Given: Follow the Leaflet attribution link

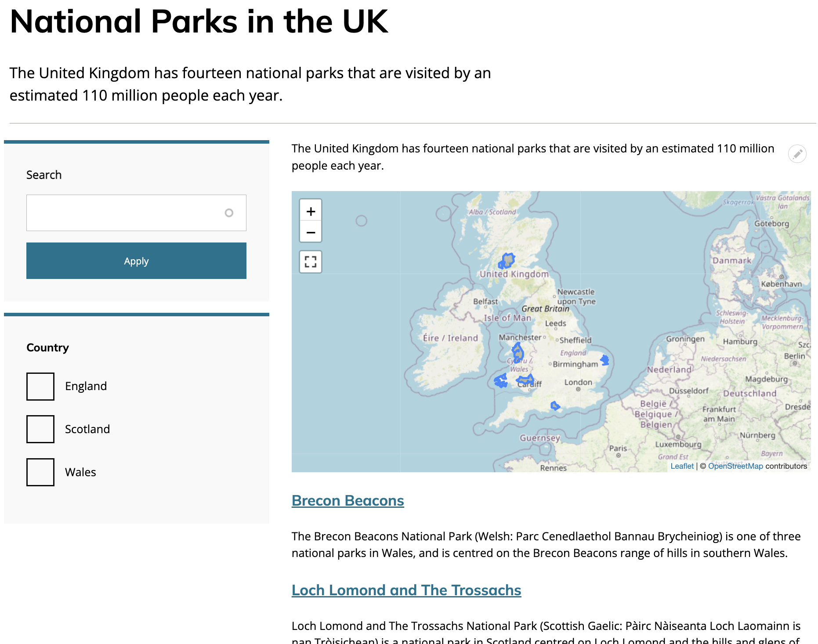Looking at the screenshot, I should pos(682,466).
